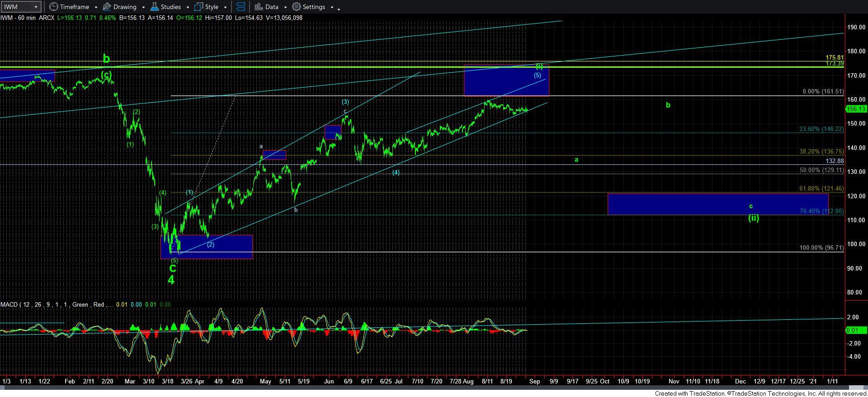Click the 132.88 price level label

835,161
